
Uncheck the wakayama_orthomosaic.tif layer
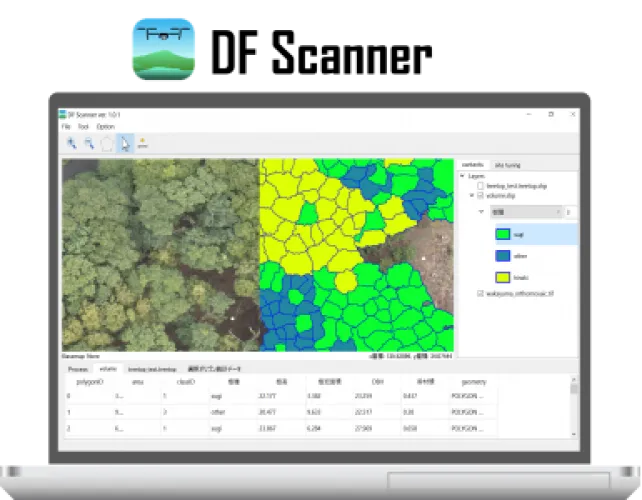[x=481, y=293]
